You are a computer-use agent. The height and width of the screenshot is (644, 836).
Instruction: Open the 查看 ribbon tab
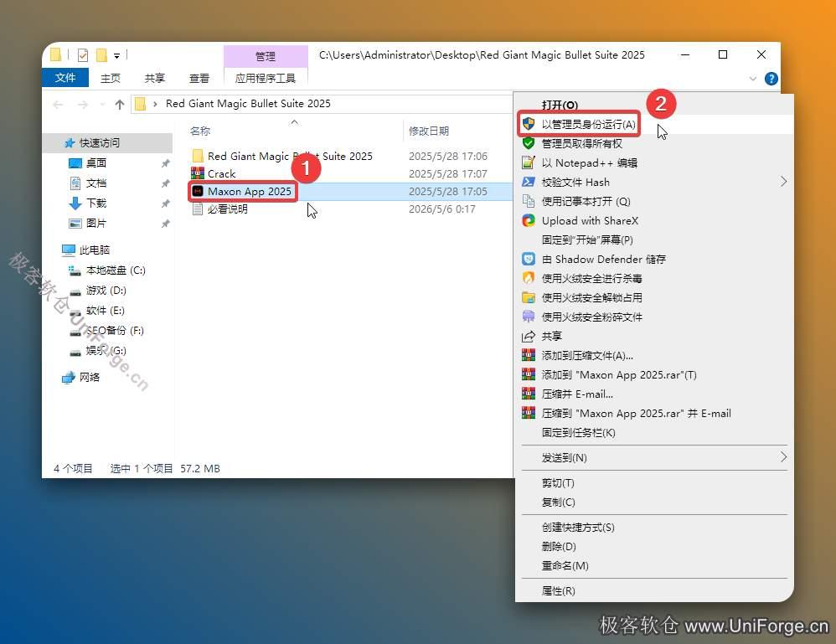[x=199, y=79]
